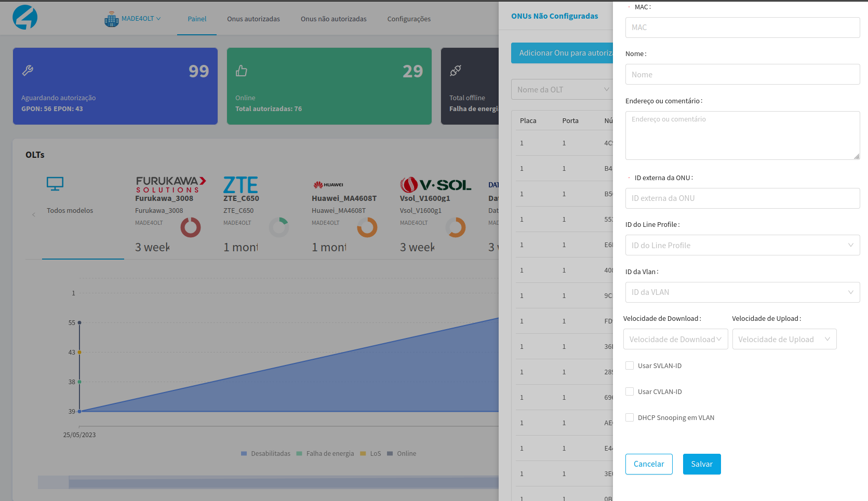This screenshot has height=501, width=868.
Task: Open the Velocidade de Upload dropdown
Action: (784, 339)
